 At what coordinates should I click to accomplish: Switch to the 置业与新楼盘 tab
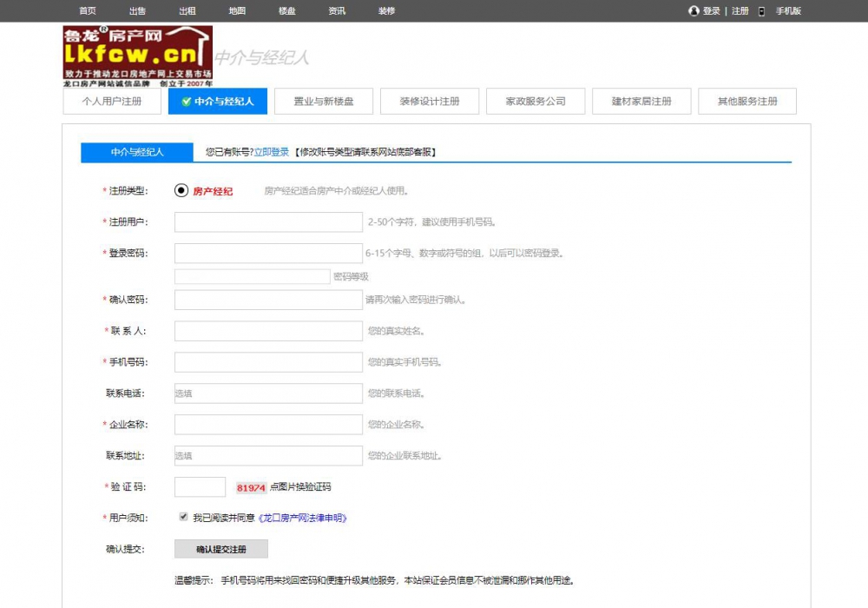click(323, 102)
